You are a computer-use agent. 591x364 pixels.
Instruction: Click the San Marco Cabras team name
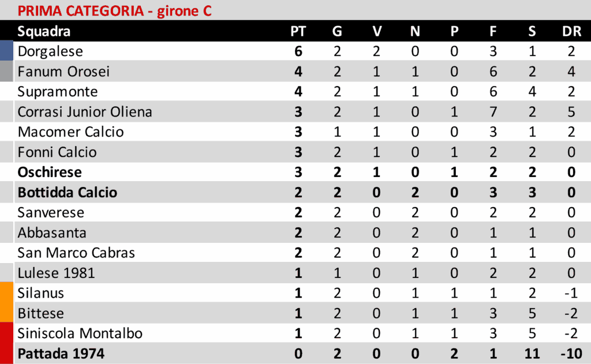(76, 253)
